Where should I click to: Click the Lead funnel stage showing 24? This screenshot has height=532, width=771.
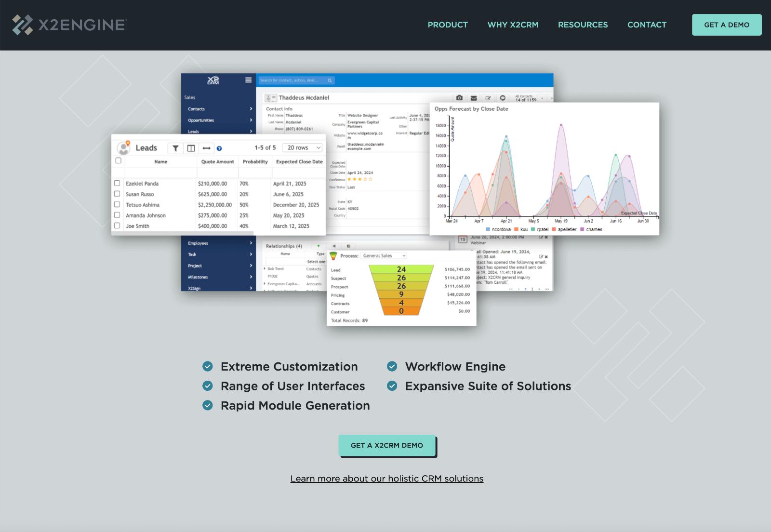(401, 269)
